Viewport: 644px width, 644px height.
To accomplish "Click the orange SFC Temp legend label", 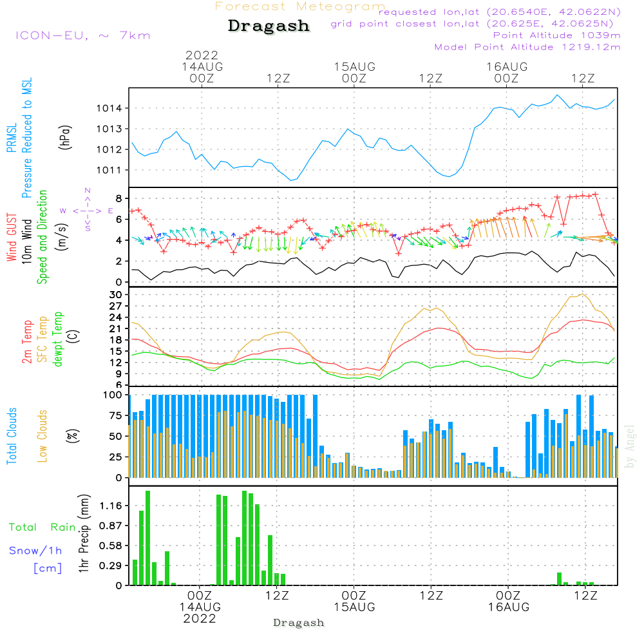I will click(x=43, y=340).
